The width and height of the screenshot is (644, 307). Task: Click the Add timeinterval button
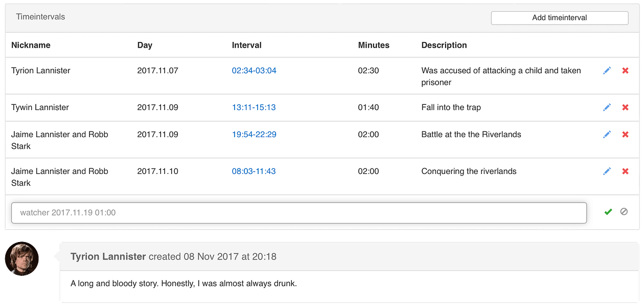pos(559,18)
